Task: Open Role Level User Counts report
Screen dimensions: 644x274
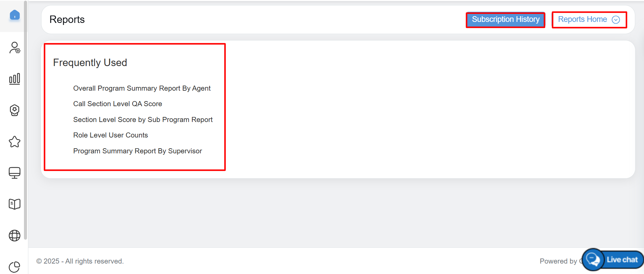Action: click(110, 135)
